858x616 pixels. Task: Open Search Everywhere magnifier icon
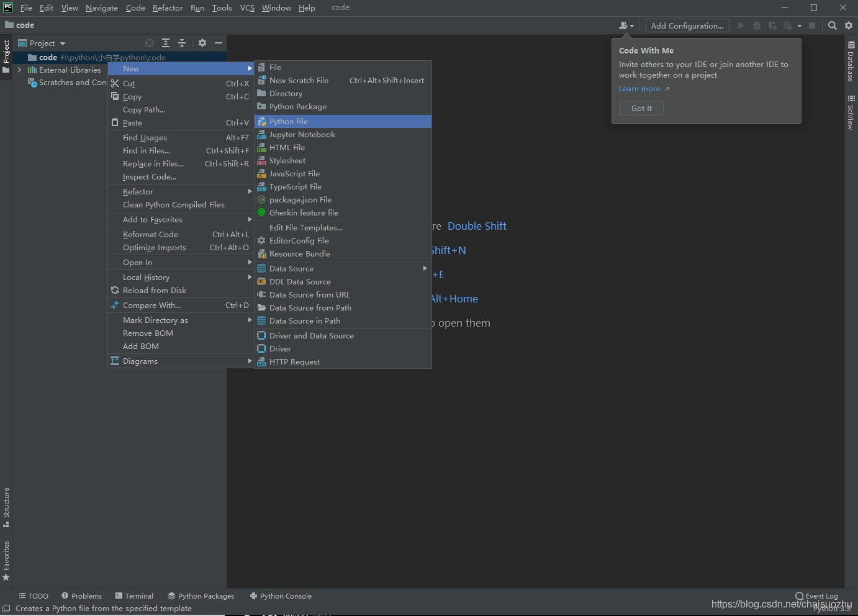pos(833,25)
